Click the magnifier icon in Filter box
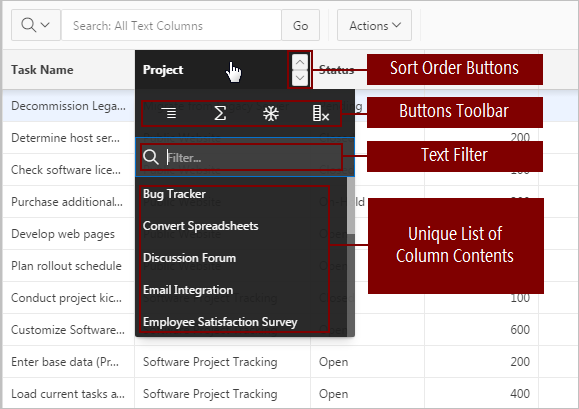The height and width of the screenshot is (409, 579). pyautogui.click(x=151, y=157)
